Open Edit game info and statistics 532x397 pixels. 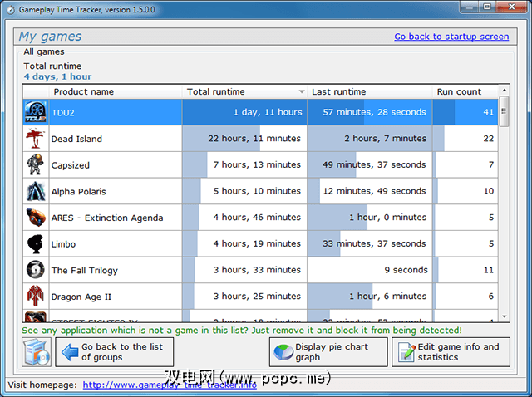451,352
